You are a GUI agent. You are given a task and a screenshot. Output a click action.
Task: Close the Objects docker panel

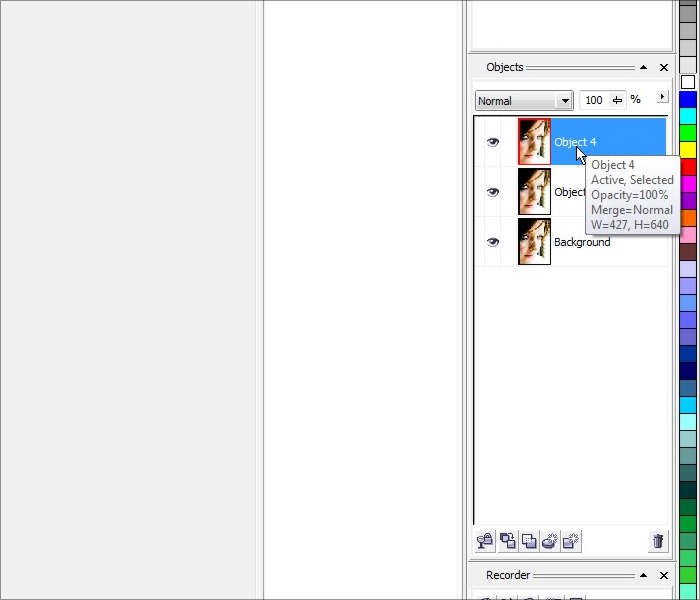[664, 68]
